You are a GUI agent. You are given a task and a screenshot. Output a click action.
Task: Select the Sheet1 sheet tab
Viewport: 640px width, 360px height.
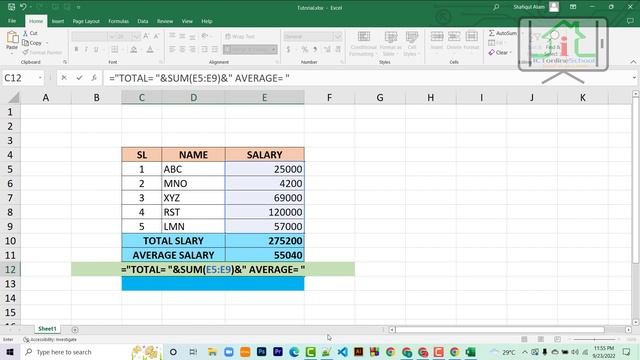[x=47, y=329]
